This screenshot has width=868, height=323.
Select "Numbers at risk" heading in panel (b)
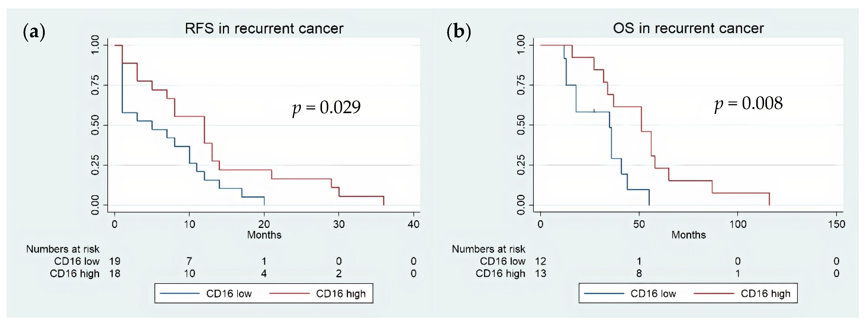coord(488,249)
